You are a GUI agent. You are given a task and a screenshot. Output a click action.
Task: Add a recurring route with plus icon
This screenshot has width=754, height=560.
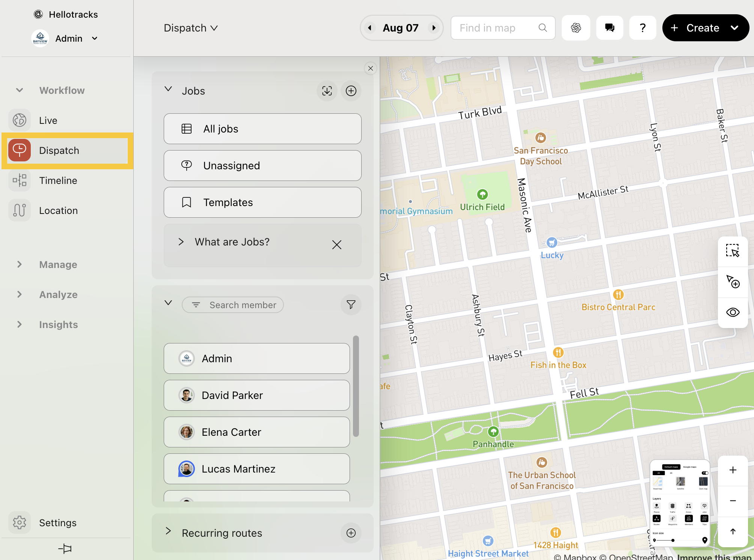(351, 533)
